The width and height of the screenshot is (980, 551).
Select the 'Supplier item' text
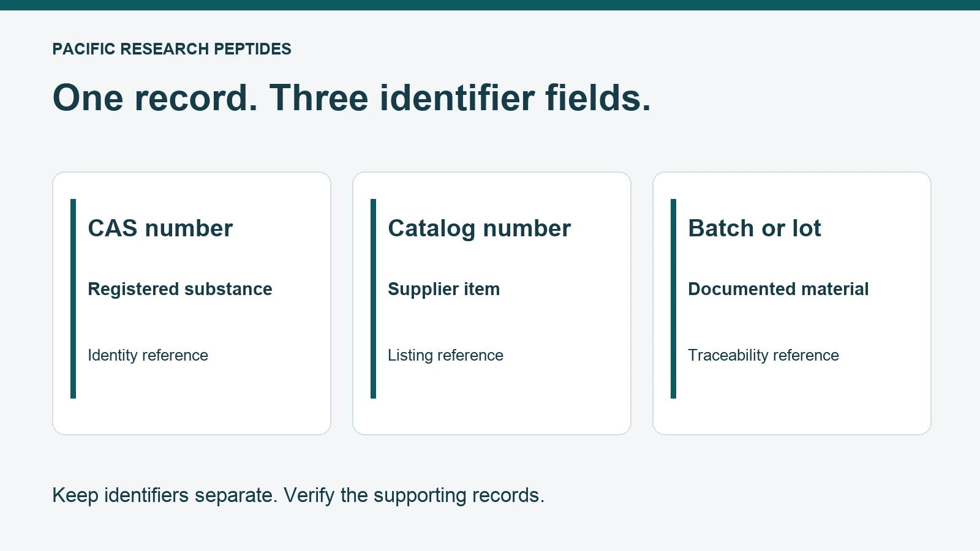[444, 290]
